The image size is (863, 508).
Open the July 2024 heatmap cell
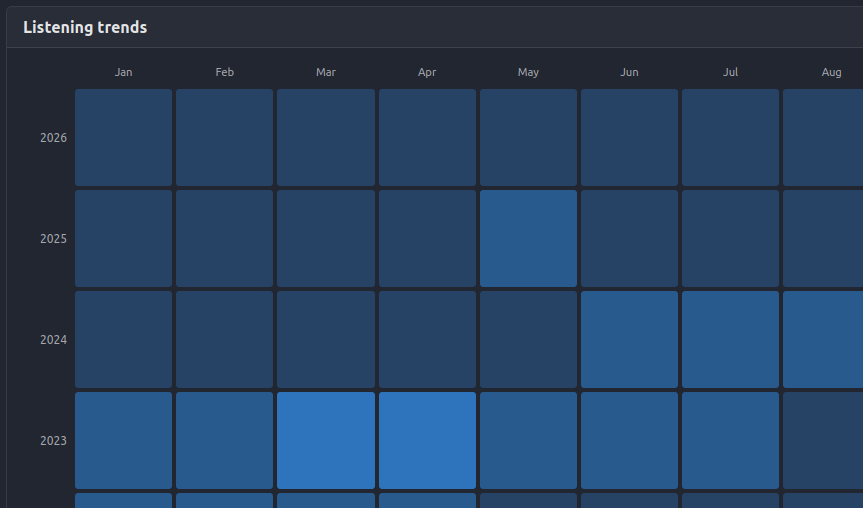point(730,340)
